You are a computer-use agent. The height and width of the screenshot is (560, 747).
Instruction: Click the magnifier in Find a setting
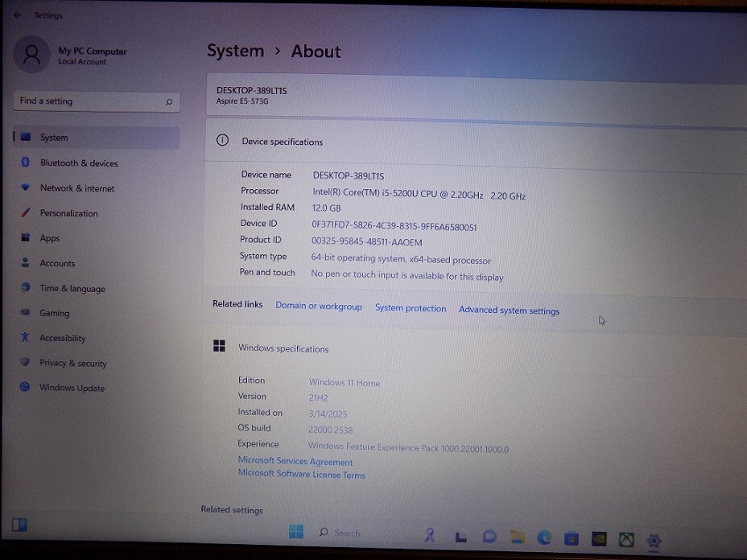click(x=169, y=102)
